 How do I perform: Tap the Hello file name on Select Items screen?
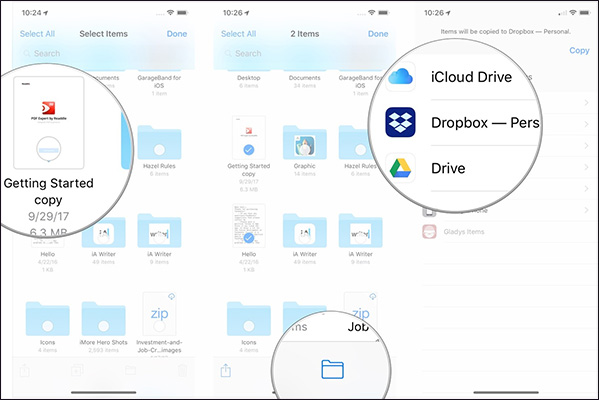(x=47, y=254)
